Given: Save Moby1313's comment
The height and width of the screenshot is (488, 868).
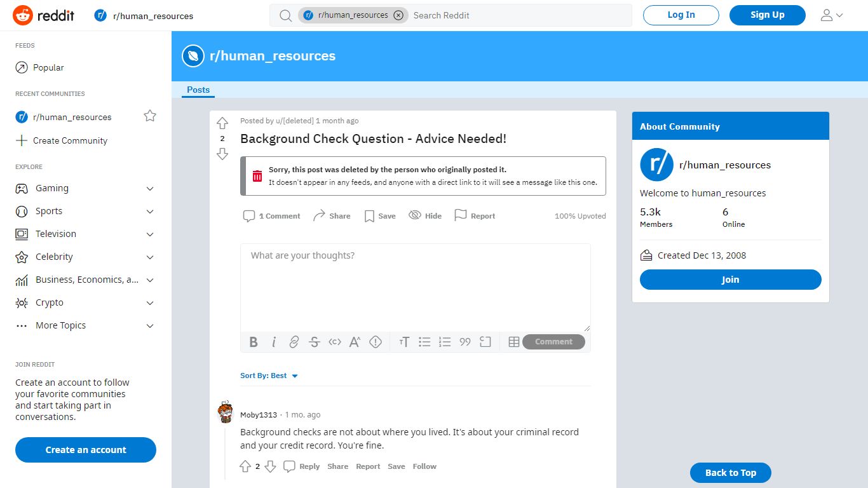Looking at the screenshot, I should pyautogui.click(x=397, y=466).
